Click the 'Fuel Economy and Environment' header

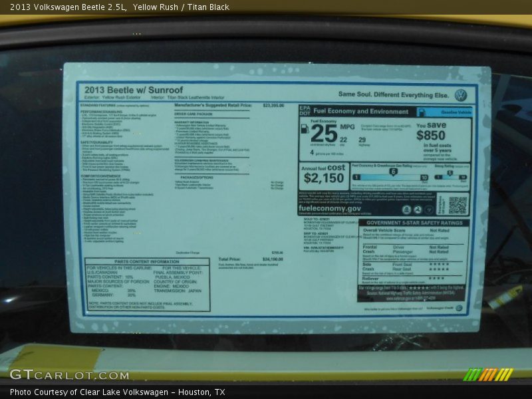click(360, 111)
